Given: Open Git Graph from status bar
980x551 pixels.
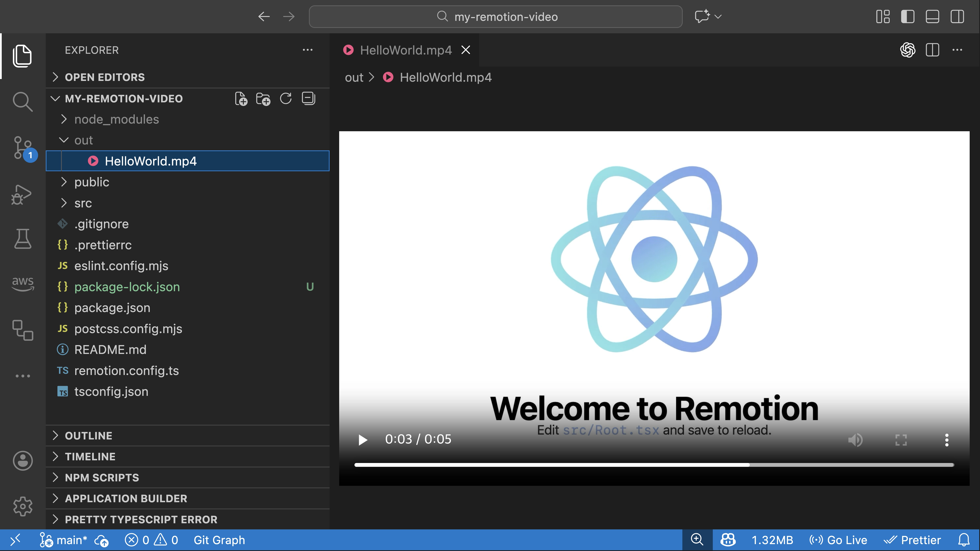Looking at the screenshot, I should 219,540.
